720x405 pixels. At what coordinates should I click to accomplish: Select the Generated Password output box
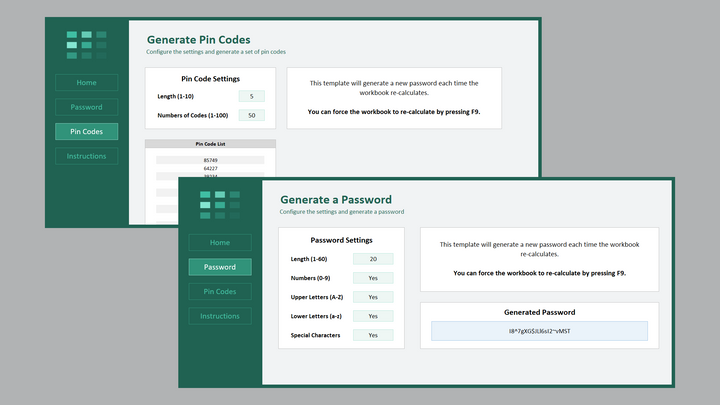pyautogui.click(x=539, y=331)
